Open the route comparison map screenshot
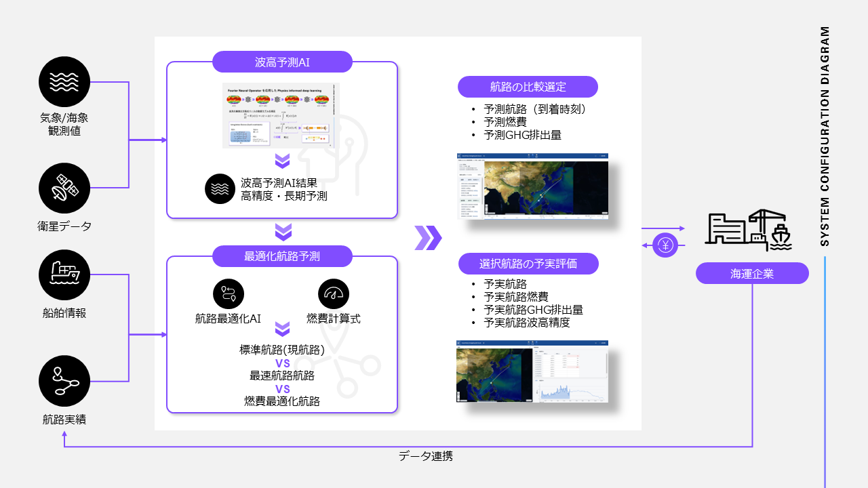This screenshot has height=488, width=868. 532,185
